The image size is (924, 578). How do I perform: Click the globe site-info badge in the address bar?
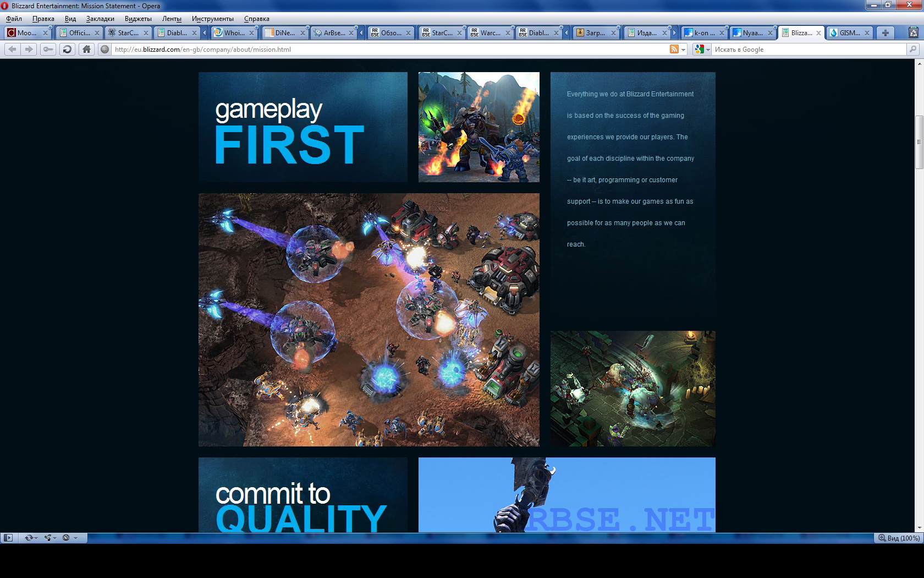point(105,50)
